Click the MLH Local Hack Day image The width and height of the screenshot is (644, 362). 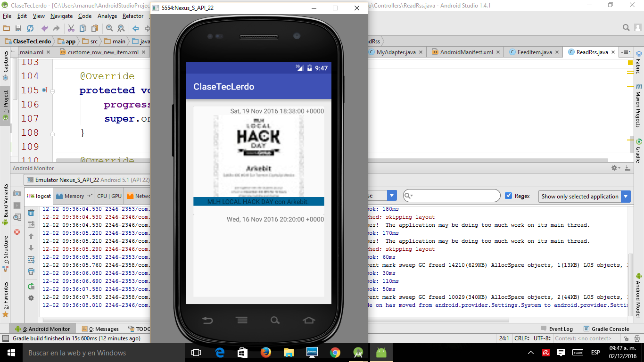pos(258,156)
